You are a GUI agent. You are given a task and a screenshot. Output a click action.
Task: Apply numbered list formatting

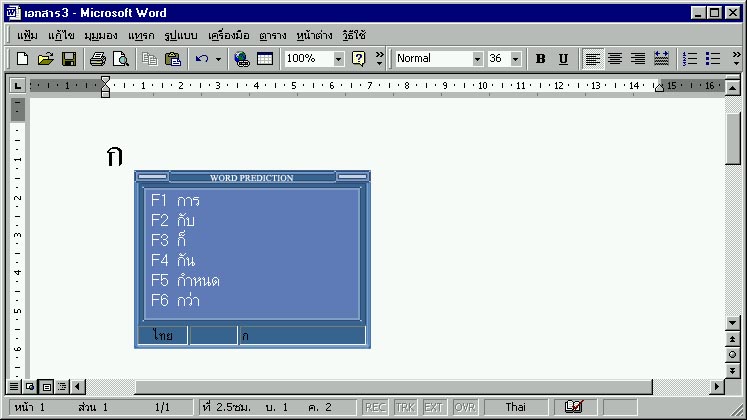click(690, 59)
